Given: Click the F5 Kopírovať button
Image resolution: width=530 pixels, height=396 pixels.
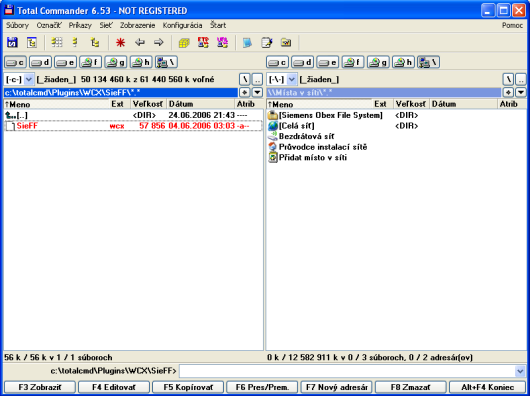Looking at the screenshot, I should (188, 387).
